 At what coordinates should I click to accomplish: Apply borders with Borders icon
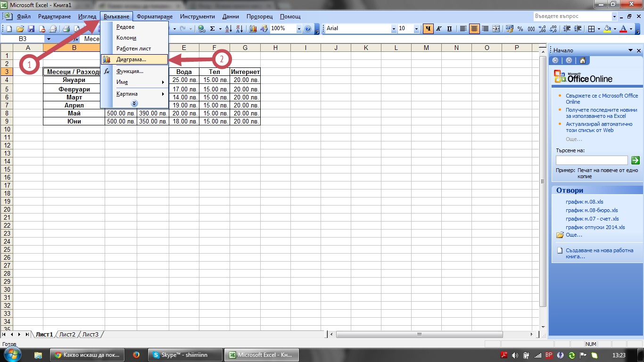coord(591,29)
